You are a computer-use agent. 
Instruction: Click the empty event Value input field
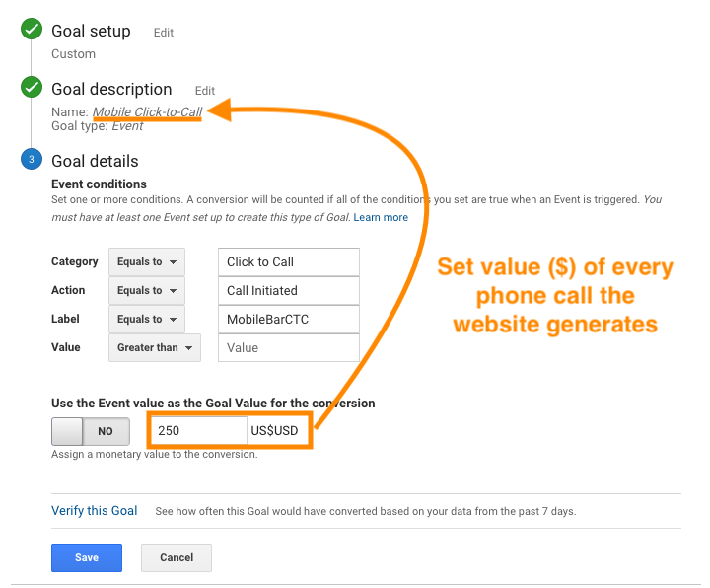pyautogui.click(x=288, y=347)
